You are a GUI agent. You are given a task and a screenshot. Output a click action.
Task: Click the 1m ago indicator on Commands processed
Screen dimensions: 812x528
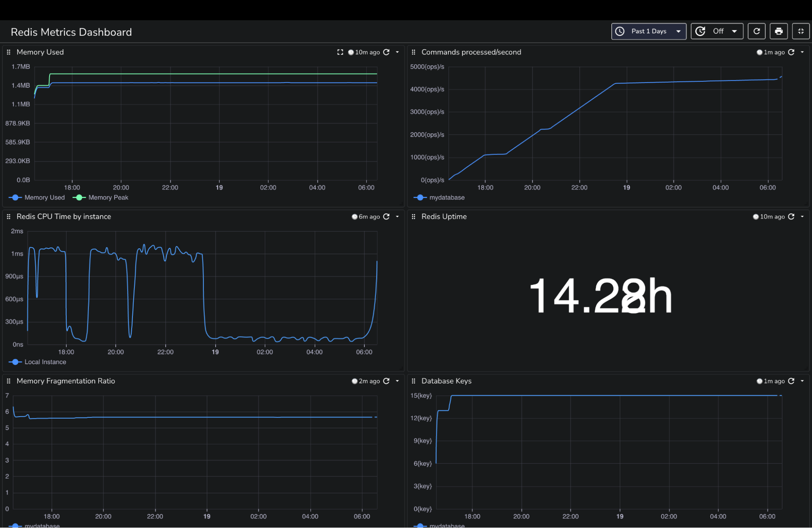(771, 52)
